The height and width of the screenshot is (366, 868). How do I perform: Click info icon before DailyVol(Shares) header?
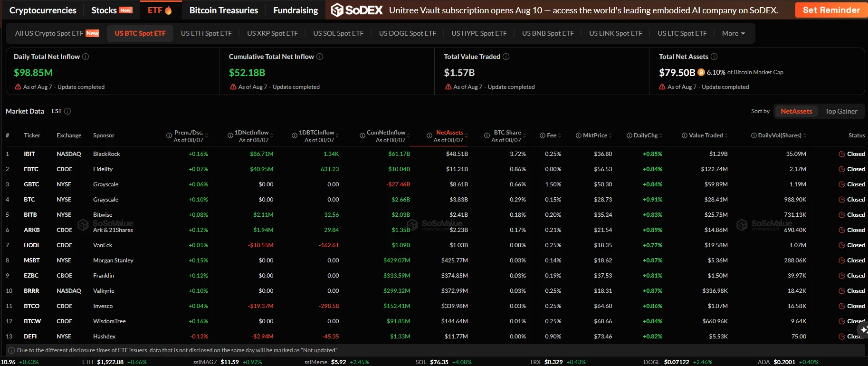click(754, 135)
